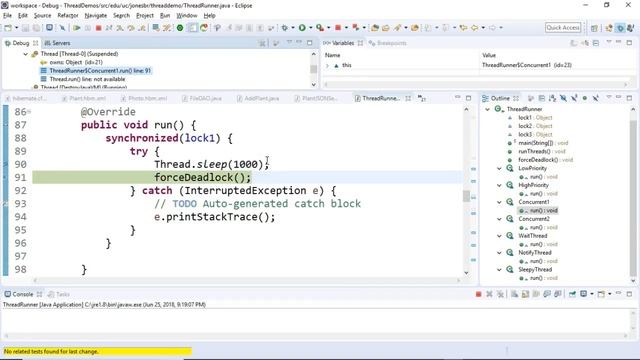
Task: Click the Open Perspective icon beside Quick Access
Action: point(594,28)
